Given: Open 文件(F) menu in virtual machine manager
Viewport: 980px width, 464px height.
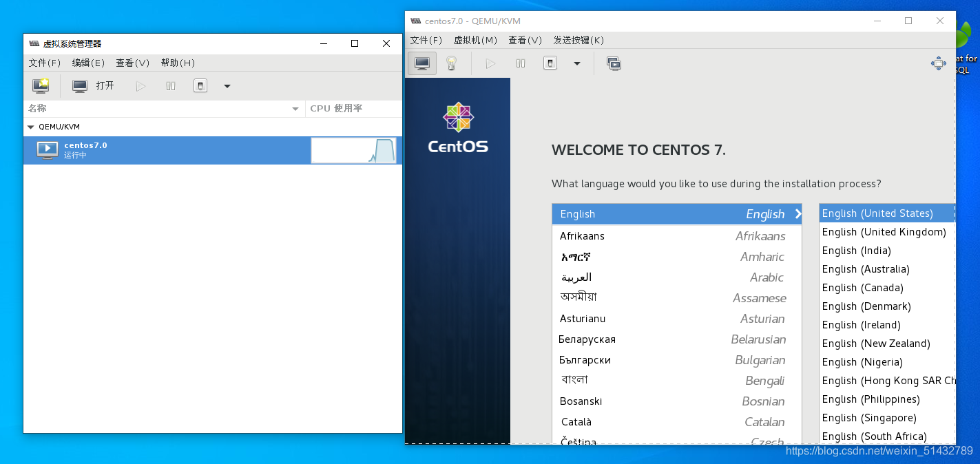Looking at the screenshot, I should pos(45,63).
